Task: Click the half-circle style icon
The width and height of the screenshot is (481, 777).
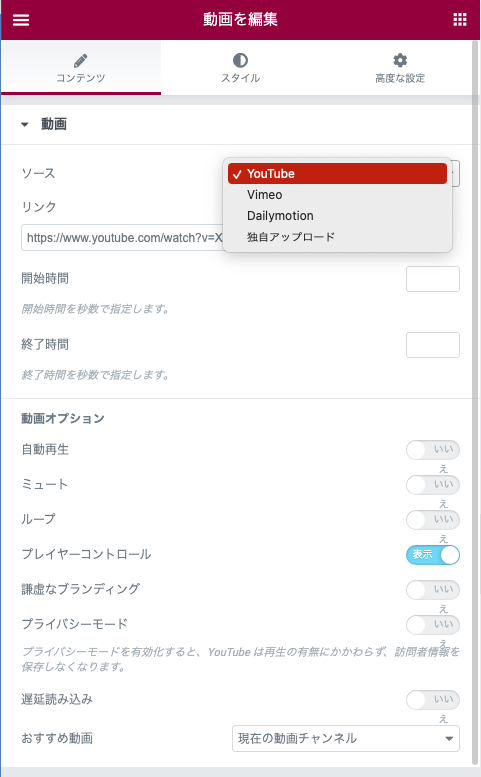Action: [x=240, y=60]
